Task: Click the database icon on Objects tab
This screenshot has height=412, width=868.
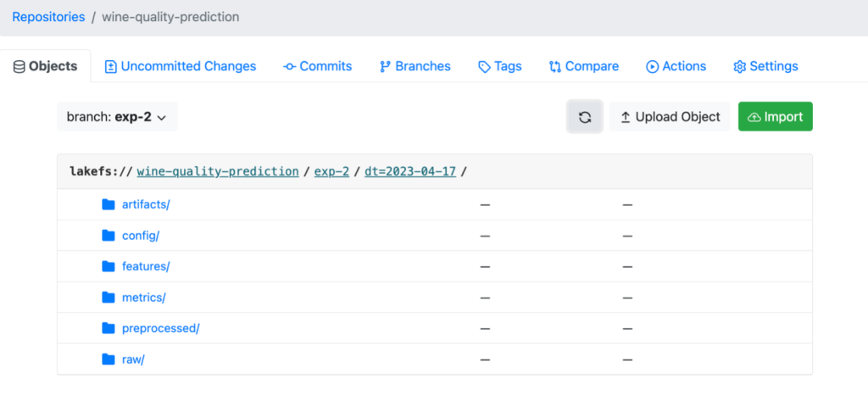Action: 19,67
